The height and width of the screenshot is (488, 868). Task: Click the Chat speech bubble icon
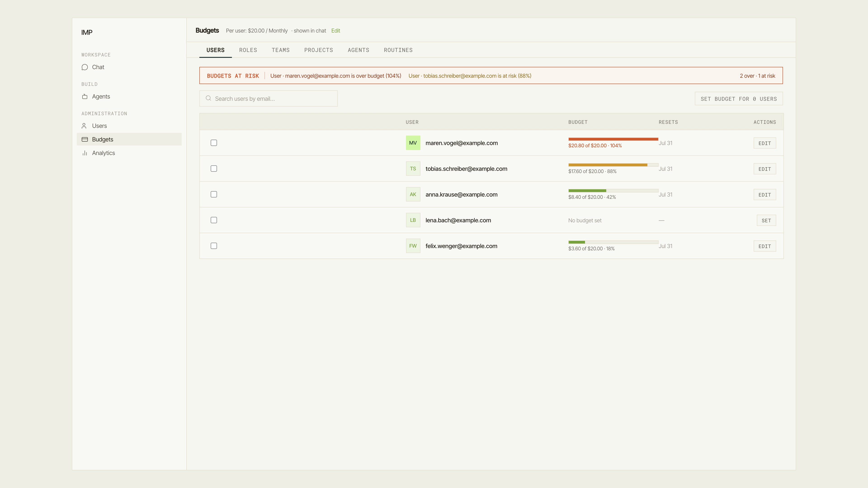(85, 67)
